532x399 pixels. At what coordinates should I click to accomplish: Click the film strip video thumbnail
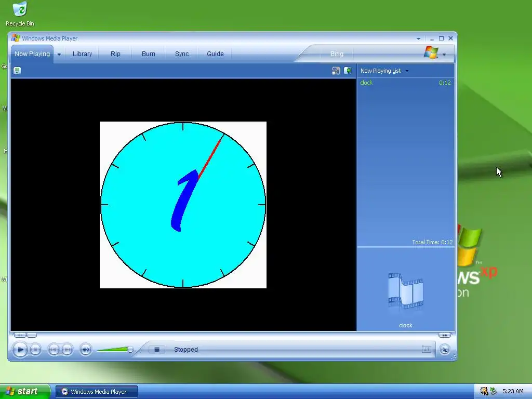point(405,291)
